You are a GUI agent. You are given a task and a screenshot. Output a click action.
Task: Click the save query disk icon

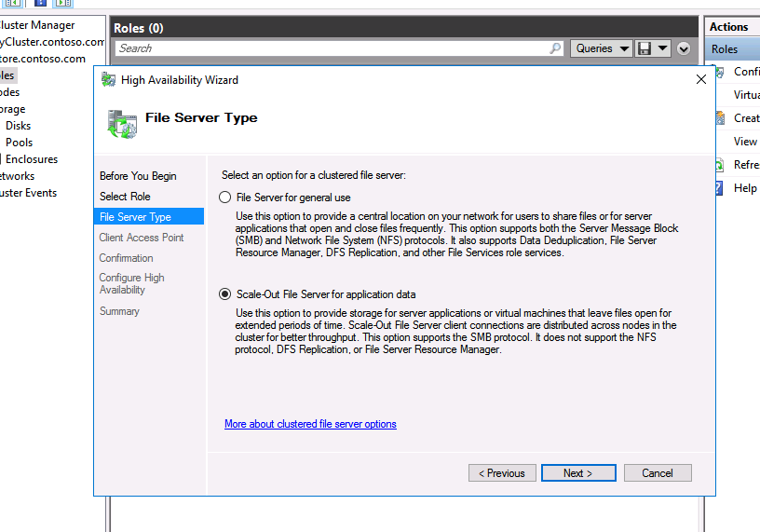click(645, 48)
